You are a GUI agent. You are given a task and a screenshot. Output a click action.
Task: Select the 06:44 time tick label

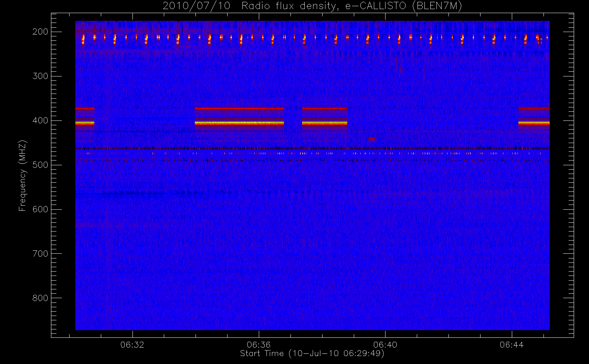(511, 345)
